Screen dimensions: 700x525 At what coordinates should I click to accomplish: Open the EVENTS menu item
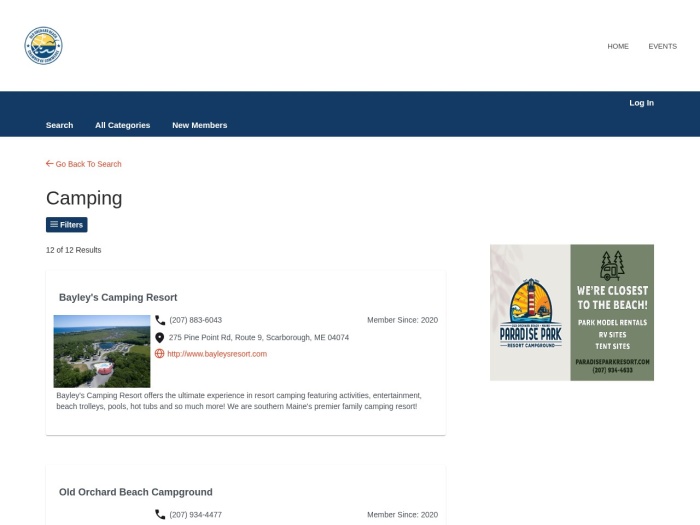click(x=662, y=46)
